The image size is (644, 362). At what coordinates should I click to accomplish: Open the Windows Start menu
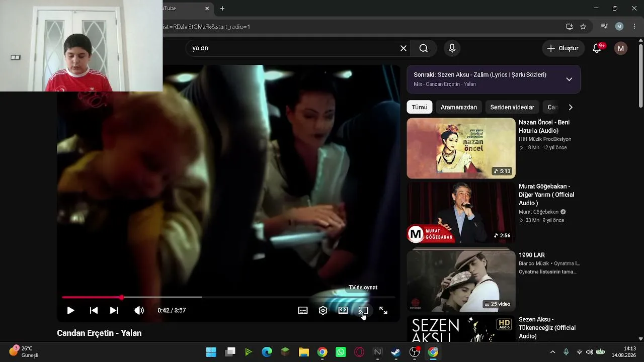pyautogui.click(x=211, y=352)
